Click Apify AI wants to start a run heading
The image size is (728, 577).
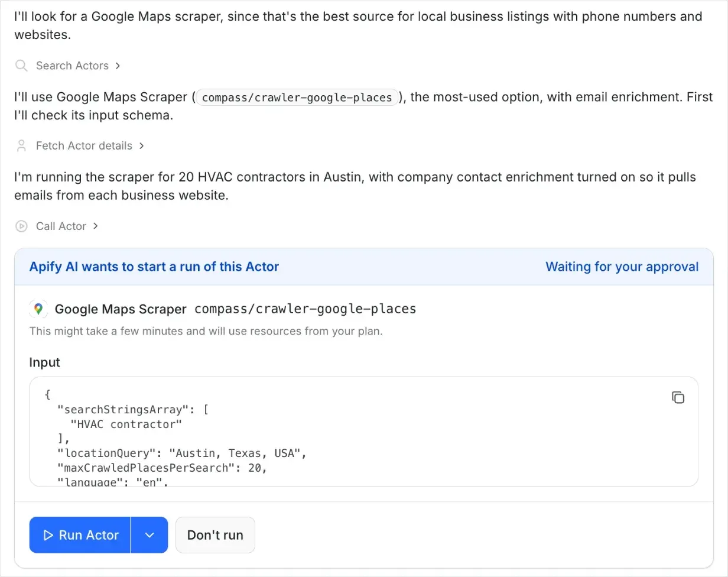point(154,267)
